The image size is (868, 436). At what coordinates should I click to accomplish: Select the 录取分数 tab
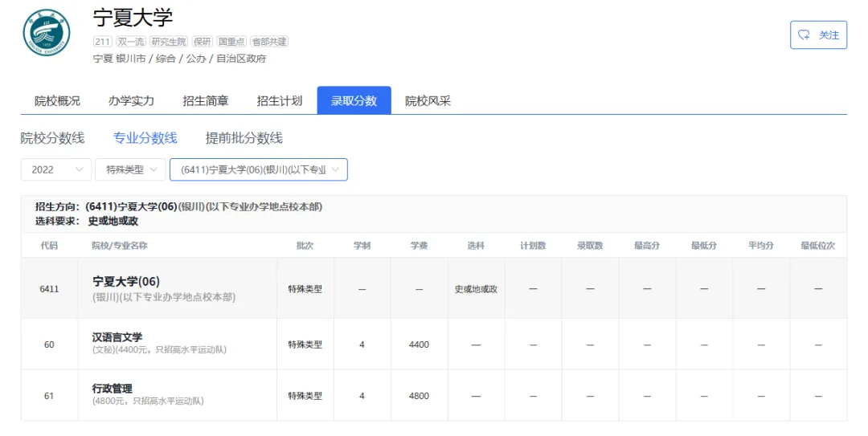(354, 100)
